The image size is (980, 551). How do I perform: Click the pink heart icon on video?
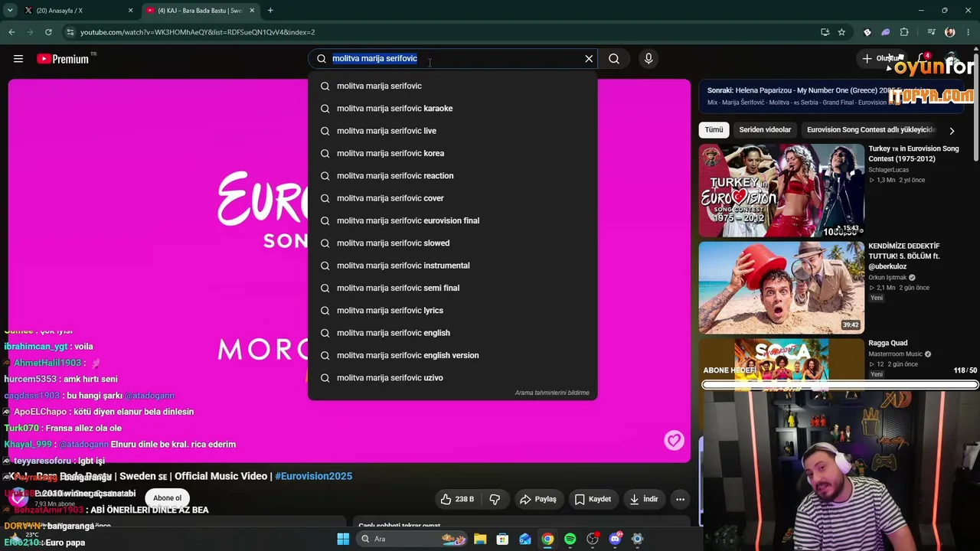[x=674, y=440]
